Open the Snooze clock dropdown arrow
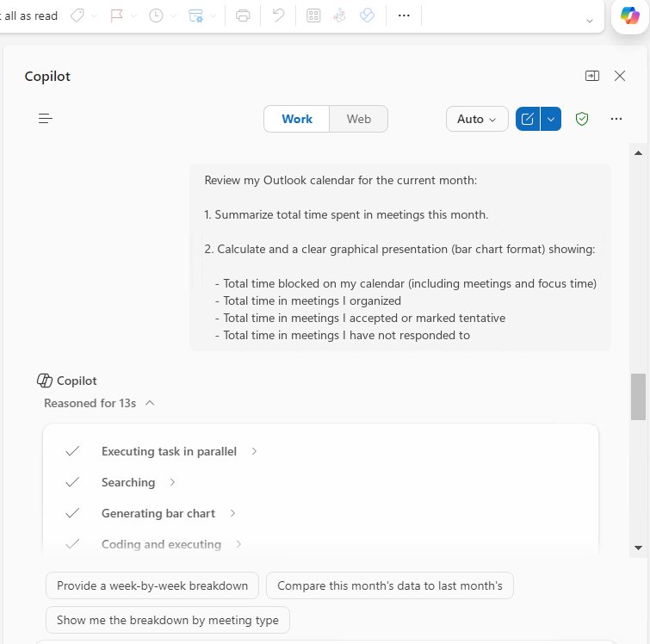 point(173,16)
